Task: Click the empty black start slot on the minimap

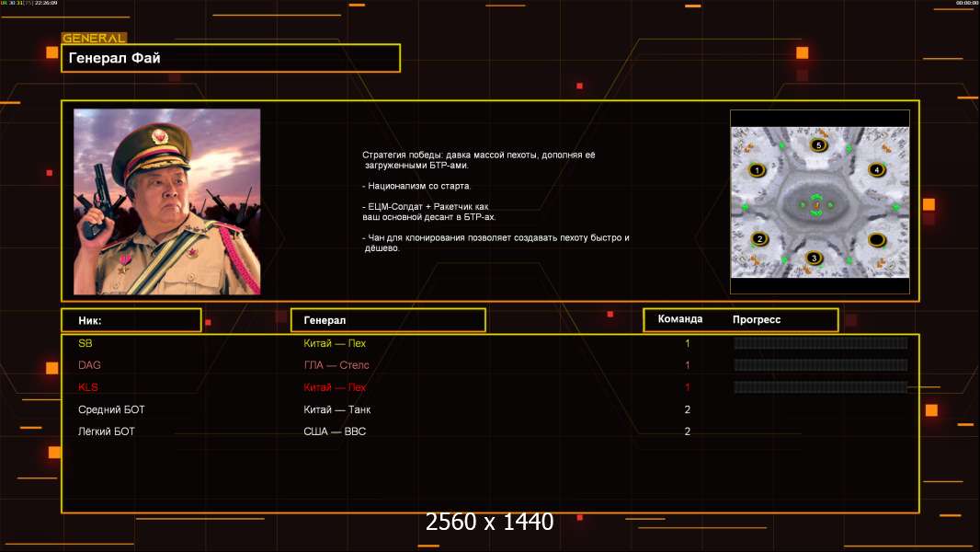Action: tap(877, 239)
